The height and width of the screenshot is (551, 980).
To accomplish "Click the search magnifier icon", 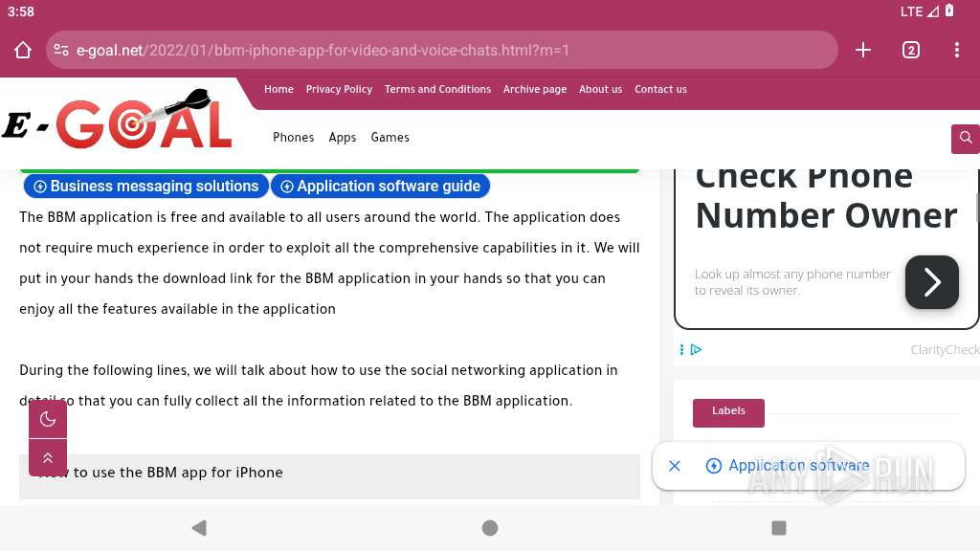I will point(965,138).
